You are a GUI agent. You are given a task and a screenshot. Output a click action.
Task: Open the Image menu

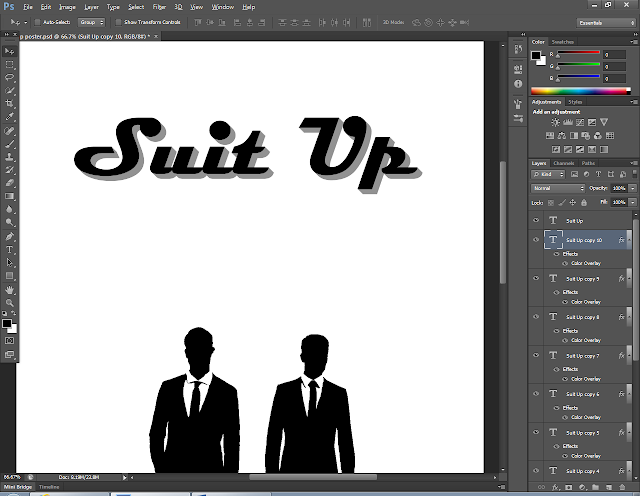pyautogui.click(x=67, y=7)
